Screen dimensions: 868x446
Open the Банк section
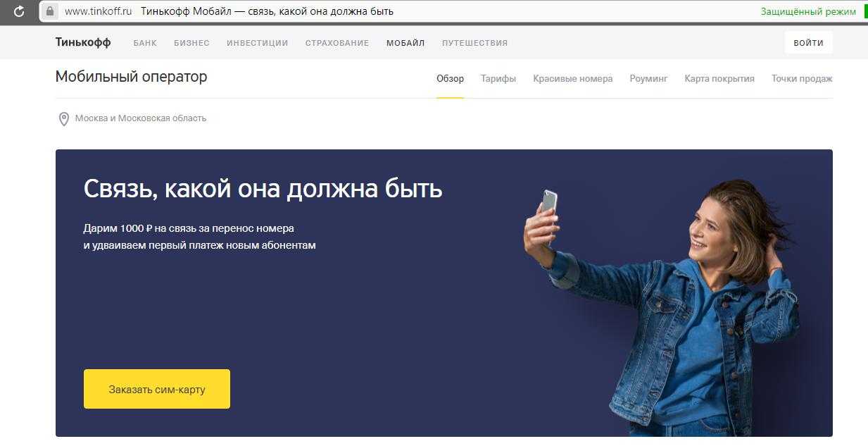point(145,43)
